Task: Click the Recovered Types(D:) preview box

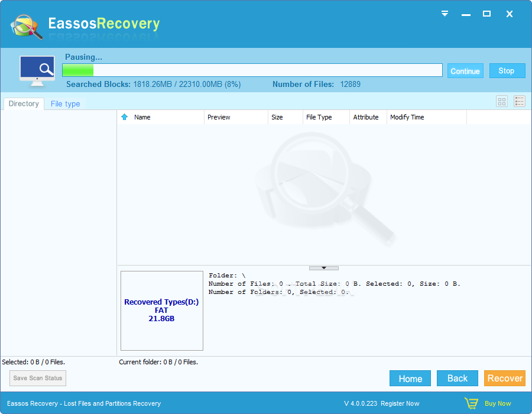Action: pos(162,310)
